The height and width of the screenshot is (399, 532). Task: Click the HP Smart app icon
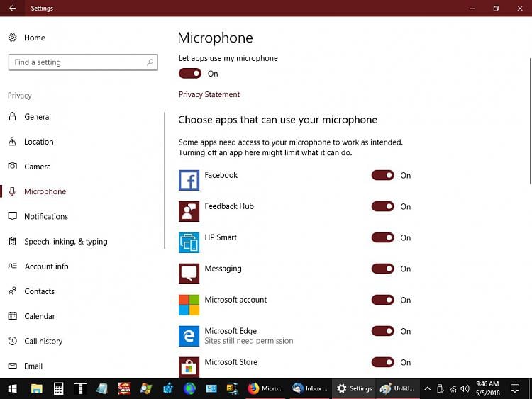click(189, 242)
